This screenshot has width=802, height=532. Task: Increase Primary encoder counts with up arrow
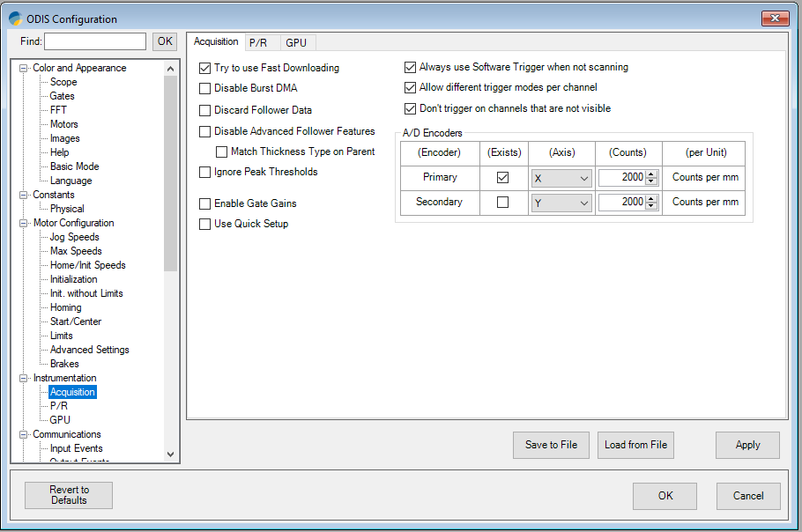click(651, 174)
